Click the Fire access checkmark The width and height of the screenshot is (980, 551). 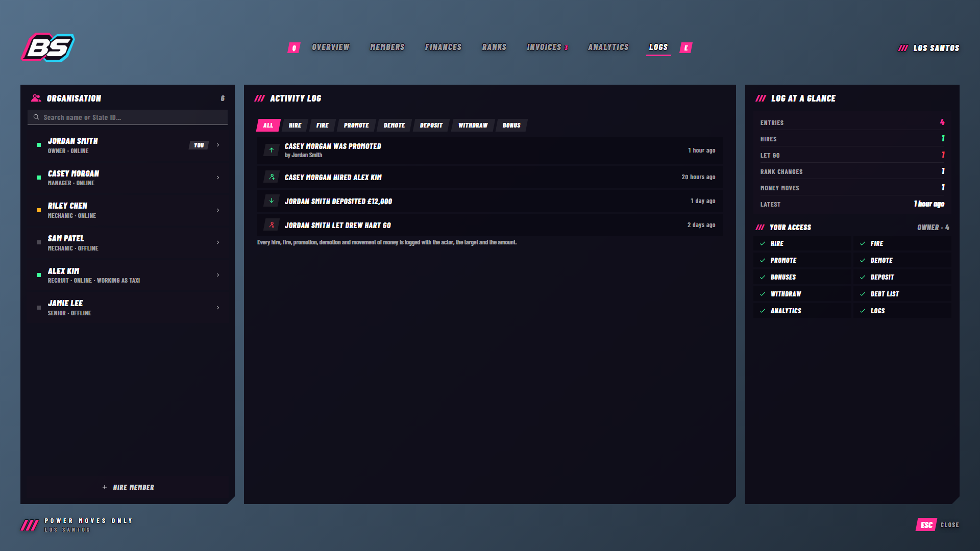pyautogui.click(x=863, y=243)
